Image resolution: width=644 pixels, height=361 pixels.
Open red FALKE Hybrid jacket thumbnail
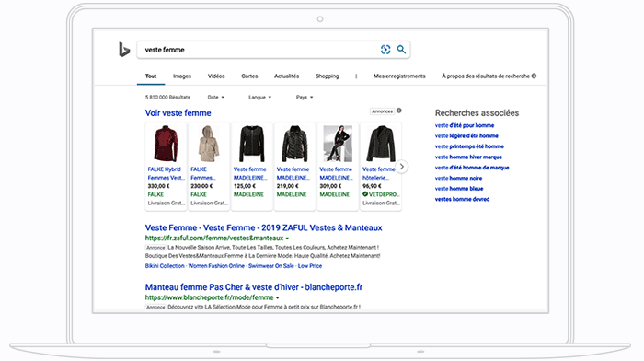point(166,144)
